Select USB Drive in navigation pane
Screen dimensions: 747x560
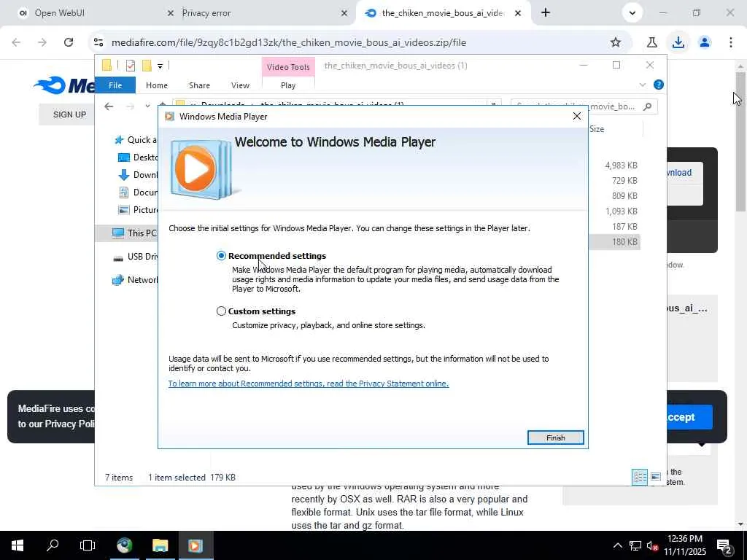[x=135, y=256]
